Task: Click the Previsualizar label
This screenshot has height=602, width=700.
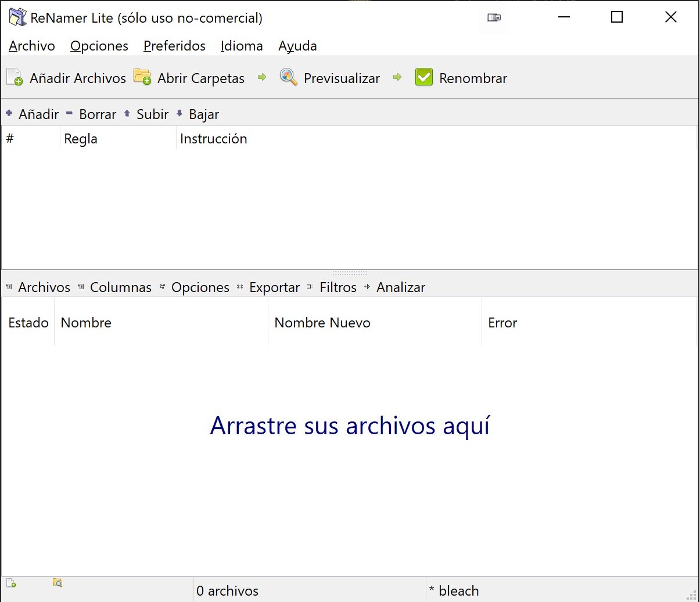Action: (x=342, y=78)
